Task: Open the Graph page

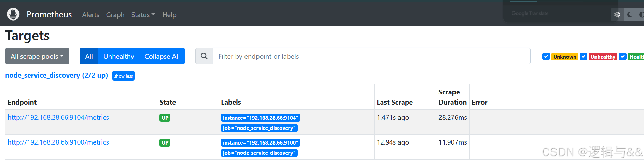Action: coord(115,15)
